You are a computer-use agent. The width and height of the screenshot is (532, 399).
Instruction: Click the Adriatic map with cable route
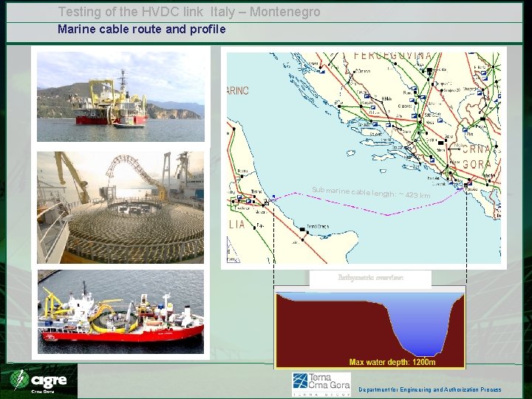[364, 158]
